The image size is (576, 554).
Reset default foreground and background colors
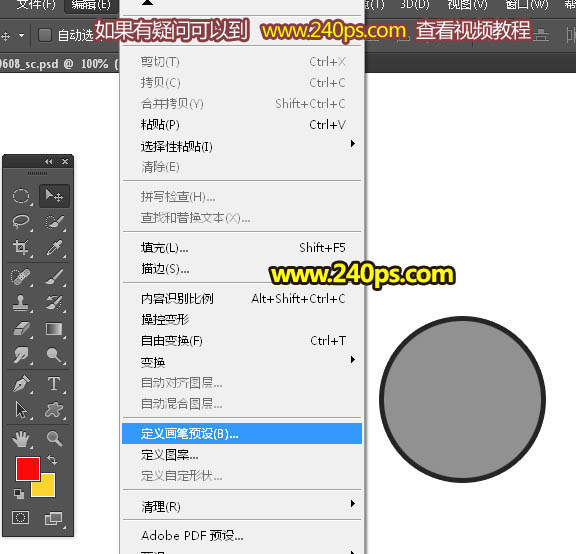(x=19, y=494)
